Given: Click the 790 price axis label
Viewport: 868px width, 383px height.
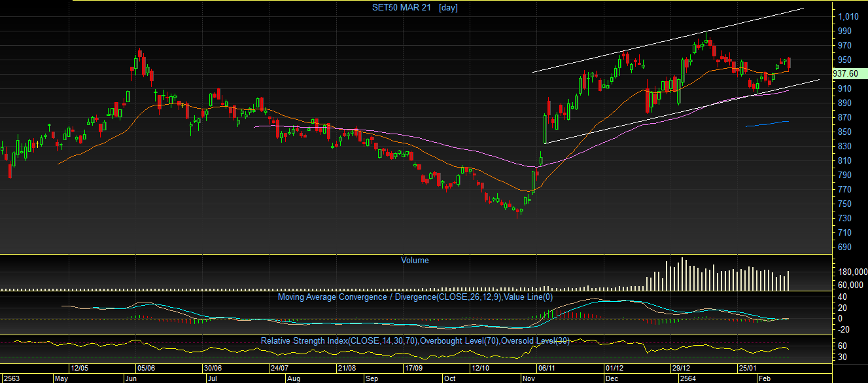Looking at the screenshot, I should (x=844, y=175).
